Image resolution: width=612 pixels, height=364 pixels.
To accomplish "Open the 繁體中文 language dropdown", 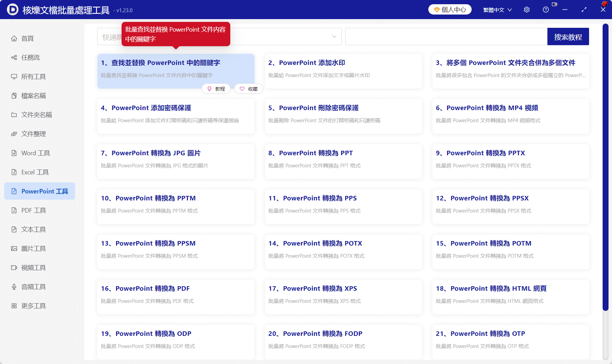I will coord(497,10).
